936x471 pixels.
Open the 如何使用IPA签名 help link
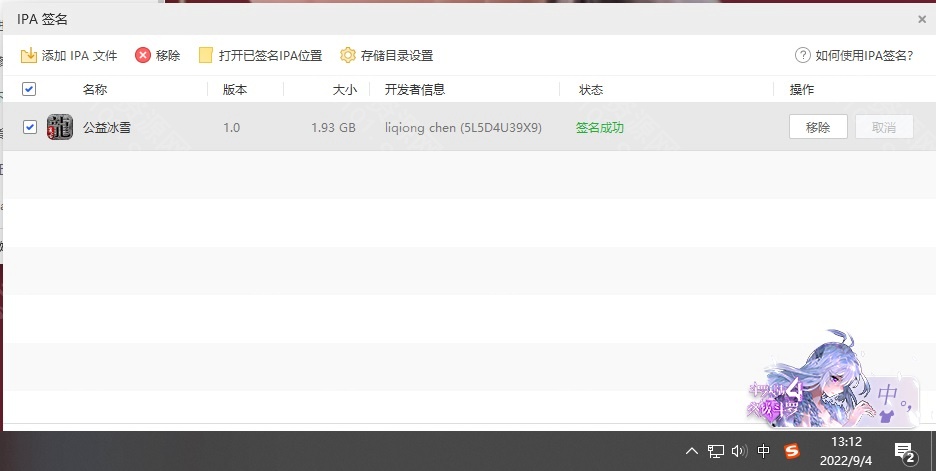tap(864, 55)
